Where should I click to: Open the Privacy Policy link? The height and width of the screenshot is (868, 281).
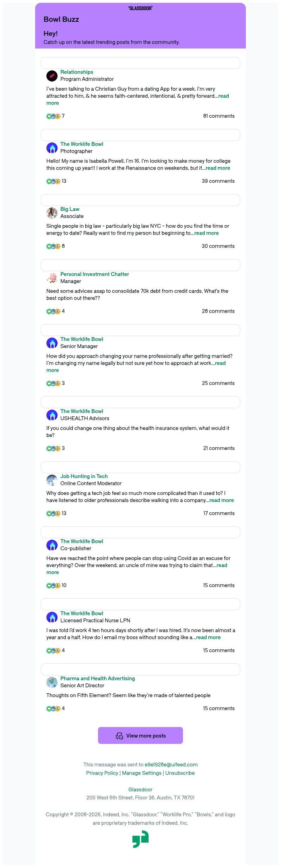[102, 773]
